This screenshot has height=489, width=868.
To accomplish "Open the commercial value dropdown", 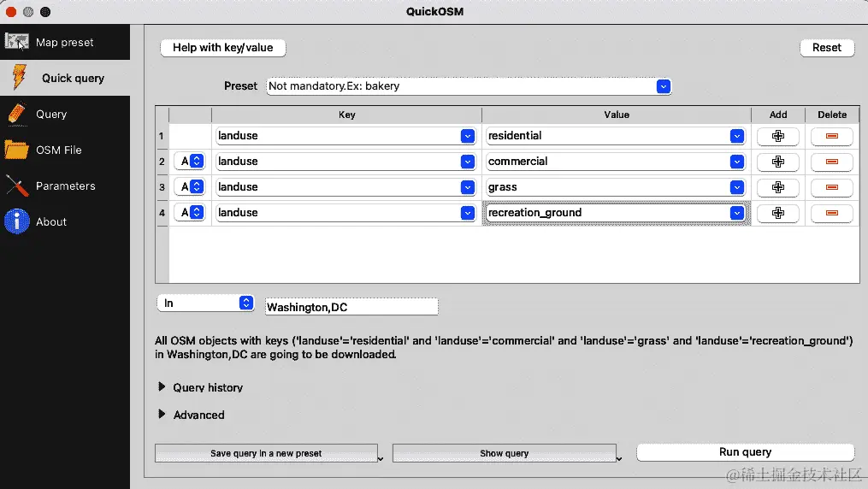I will pos(737,162).
